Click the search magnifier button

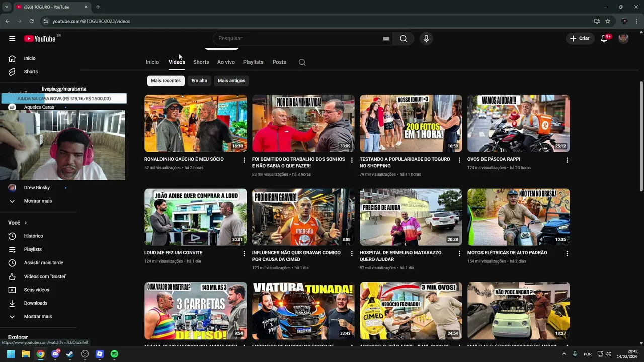point(404,39)
